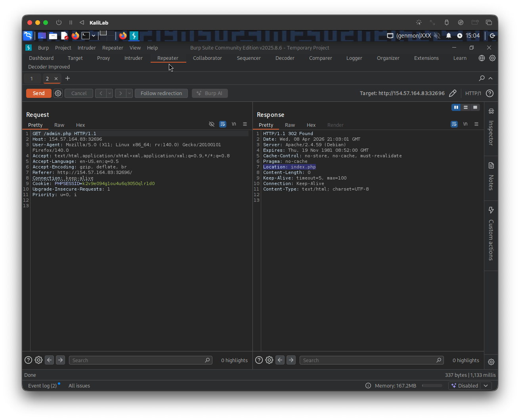Toggle hide non-printable characters in Request
Viewport: 520px width, 420px height.
pos(212,124)
